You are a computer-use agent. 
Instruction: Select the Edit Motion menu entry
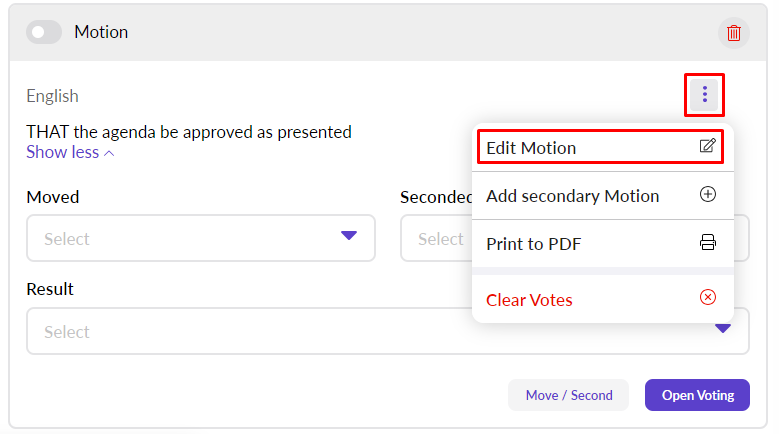tap(532, 148)
